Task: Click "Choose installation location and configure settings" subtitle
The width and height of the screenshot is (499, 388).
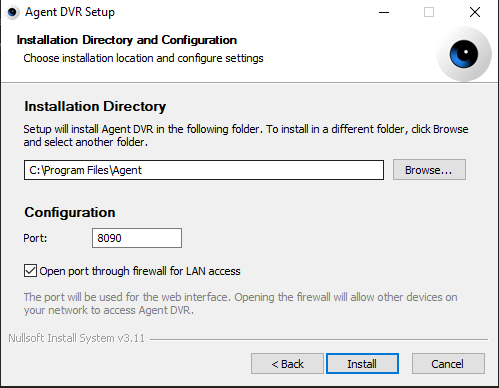Action: coord(143,58)
